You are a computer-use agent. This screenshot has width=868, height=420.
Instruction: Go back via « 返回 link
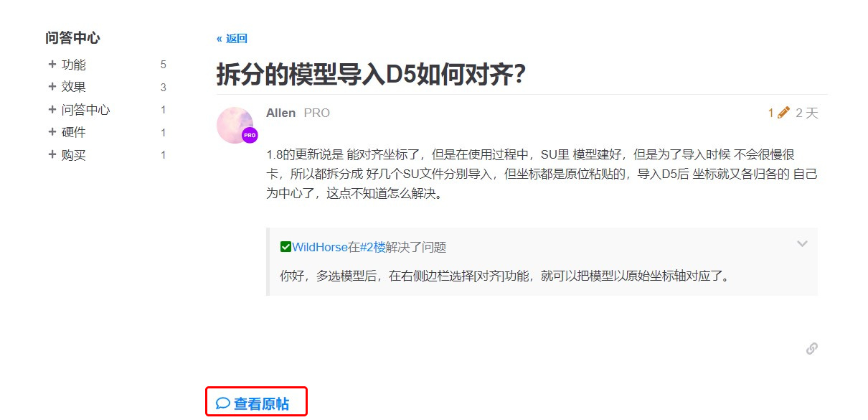[x=232, y=39]
